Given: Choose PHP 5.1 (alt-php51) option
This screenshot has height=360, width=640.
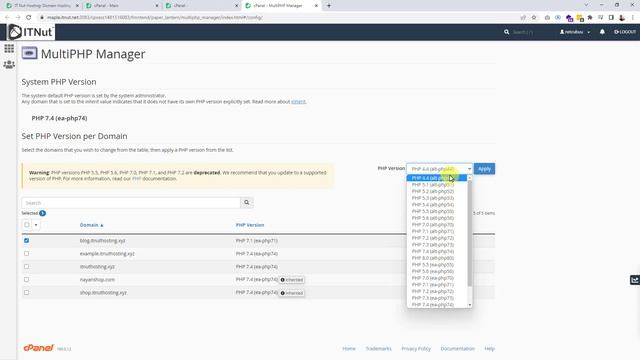Looking at the screenshot, I should point(437,184).
